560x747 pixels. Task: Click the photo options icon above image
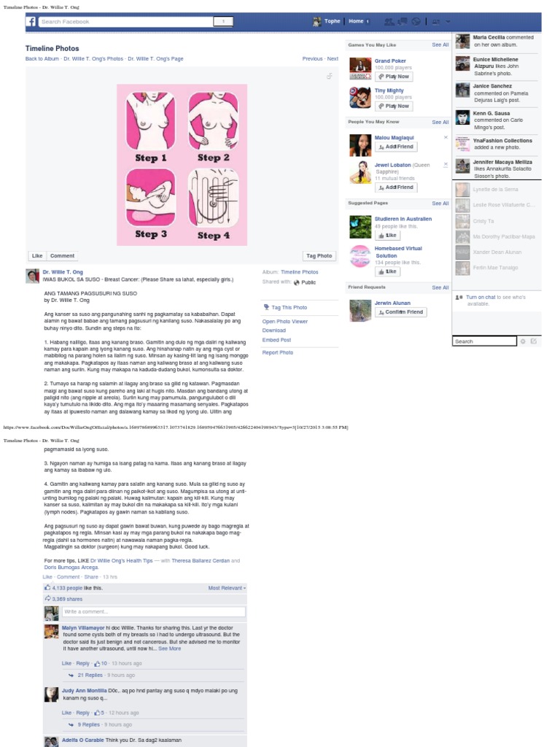coord(329,76)
